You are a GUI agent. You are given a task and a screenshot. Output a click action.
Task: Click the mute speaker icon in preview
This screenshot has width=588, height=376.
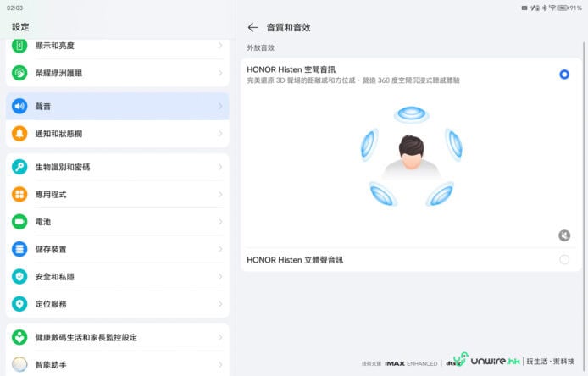tap(564, 235)
